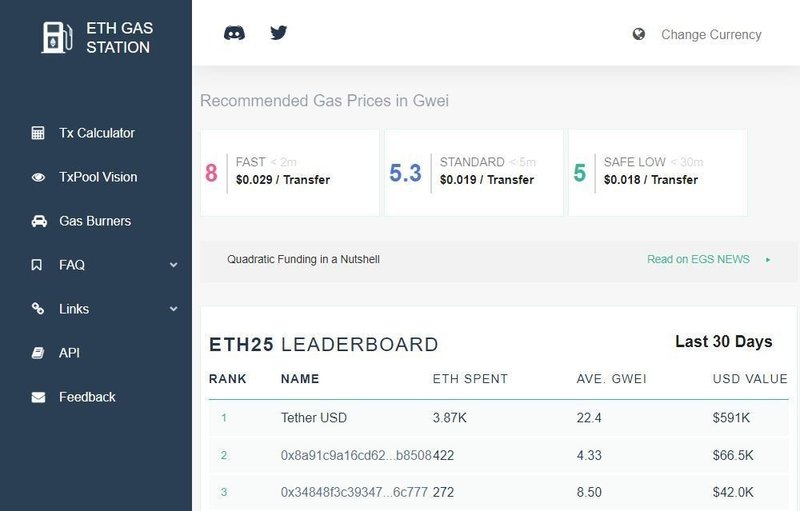
Task: Expand the FAQ chevron in sidebar
Action: point(173,265)
